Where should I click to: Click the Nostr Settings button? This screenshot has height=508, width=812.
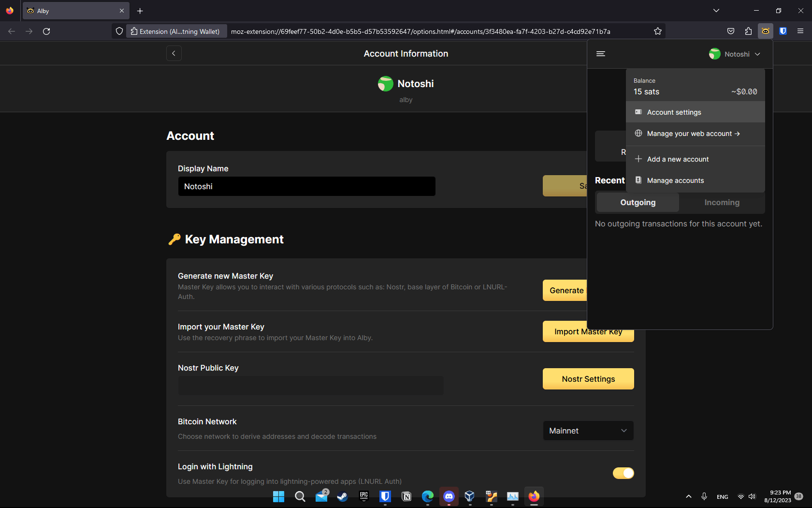pyautogui.click(x=588, y=379)
